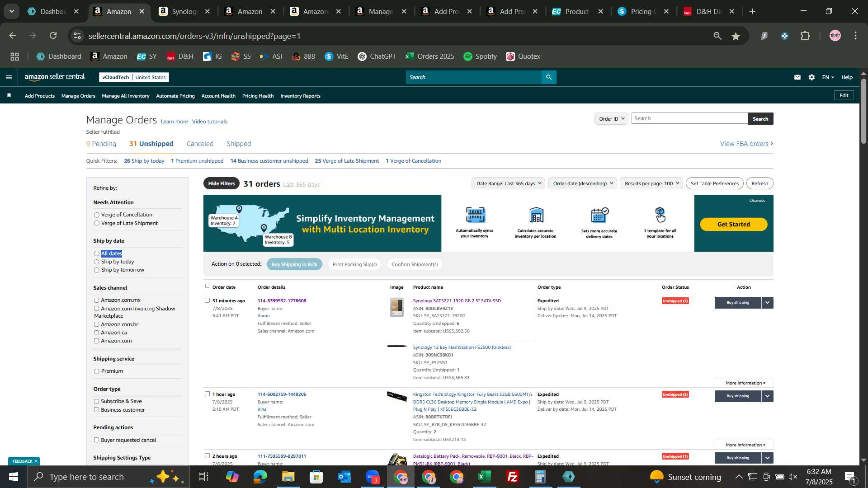868x488 pixels.
Task: Switch to the Shipped orders tab
Action: (239, 144)
